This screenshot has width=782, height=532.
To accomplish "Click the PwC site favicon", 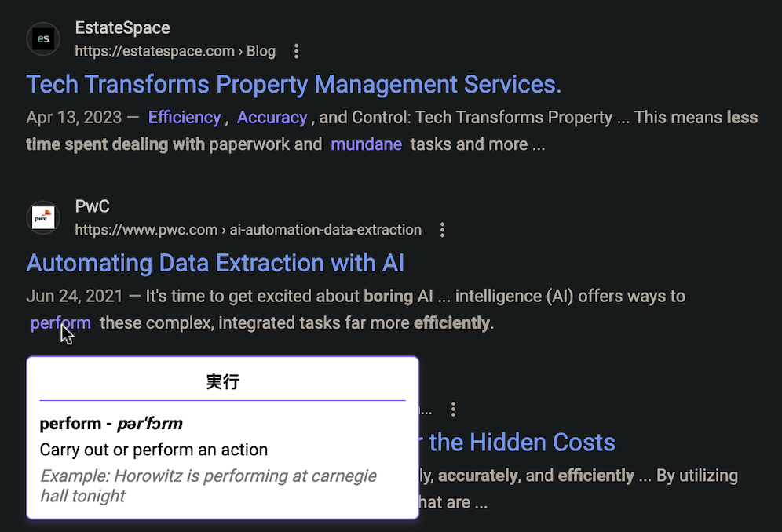I will [x=43, y=217].
